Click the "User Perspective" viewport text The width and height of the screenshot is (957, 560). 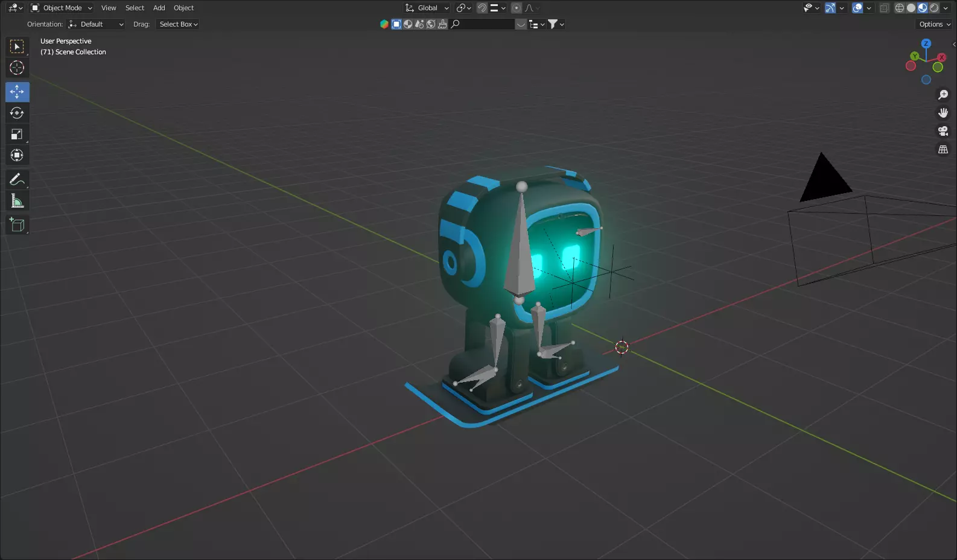click(x=66, y=41)
